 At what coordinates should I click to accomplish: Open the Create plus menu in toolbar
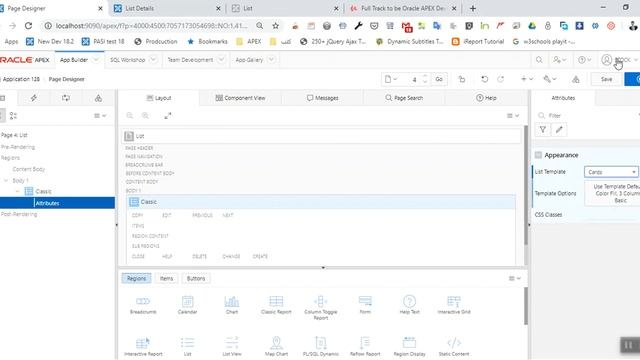(527, 79)
